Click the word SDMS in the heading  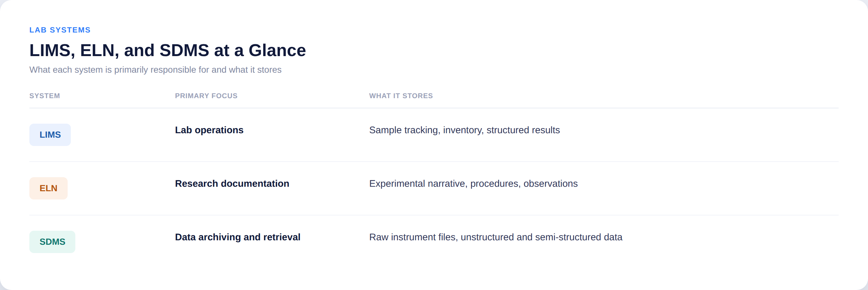[x=184, y=50]
